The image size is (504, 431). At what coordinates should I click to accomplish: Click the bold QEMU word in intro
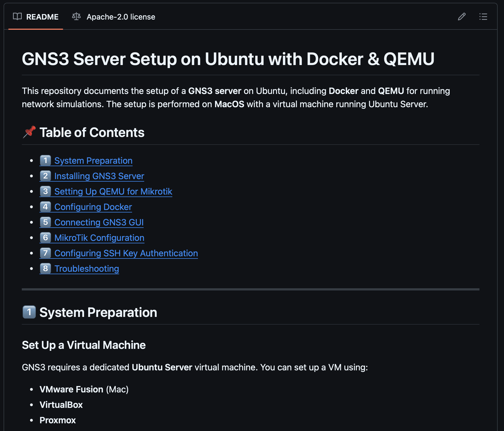pos(391,91)
